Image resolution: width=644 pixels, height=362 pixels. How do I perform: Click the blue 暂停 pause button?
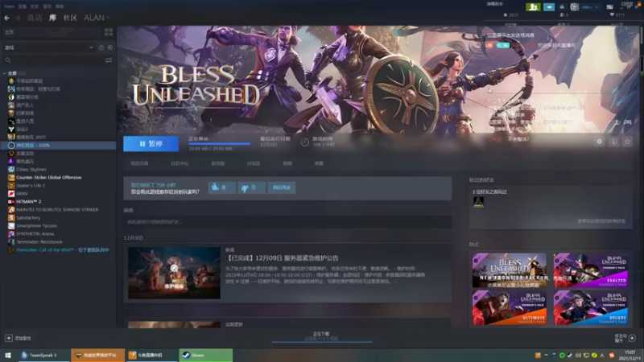151,144
